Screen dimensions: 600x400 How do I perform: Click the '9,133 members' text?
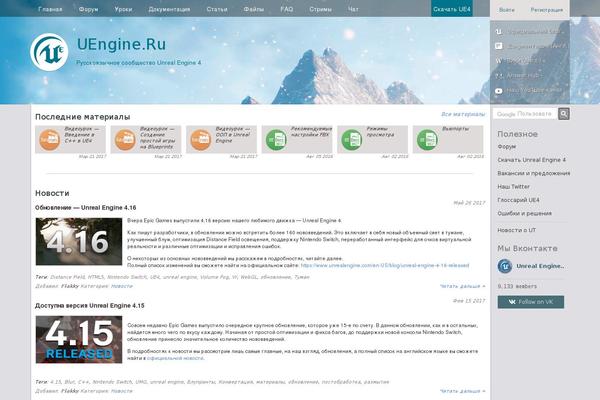pyautogui.click(x=517, y=286)
